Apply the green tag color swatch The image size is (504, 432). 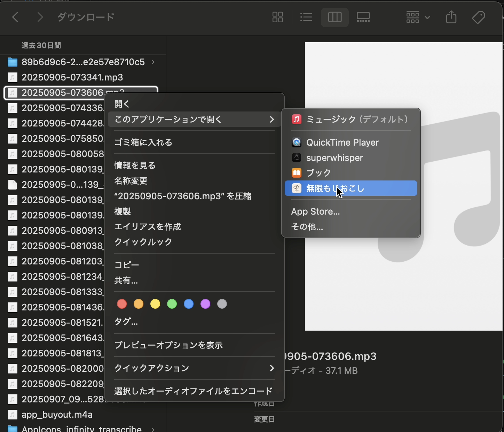[x=172, y=304]
